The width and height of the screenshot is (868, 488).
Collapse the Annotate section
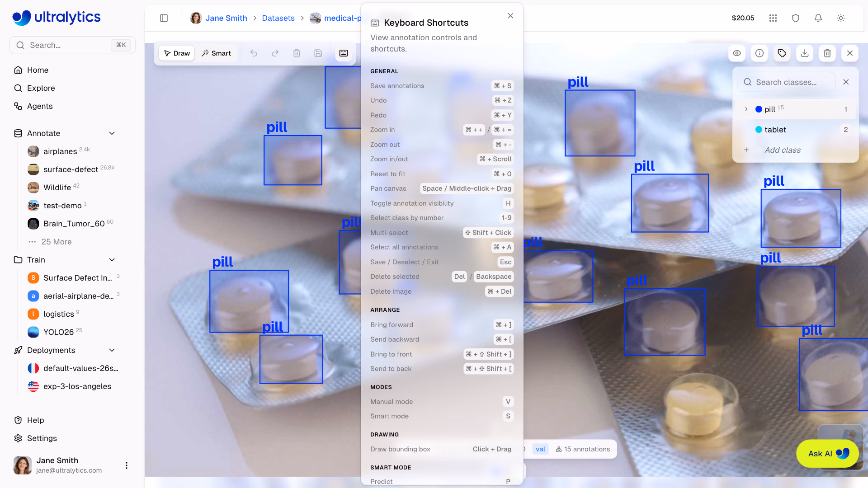[x=112, y=133]
